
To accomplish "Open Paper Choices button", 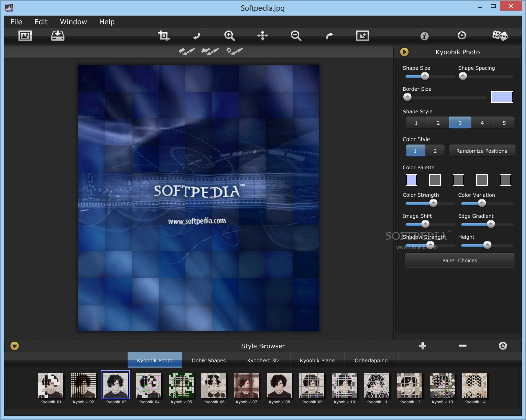I will [460, 260].
